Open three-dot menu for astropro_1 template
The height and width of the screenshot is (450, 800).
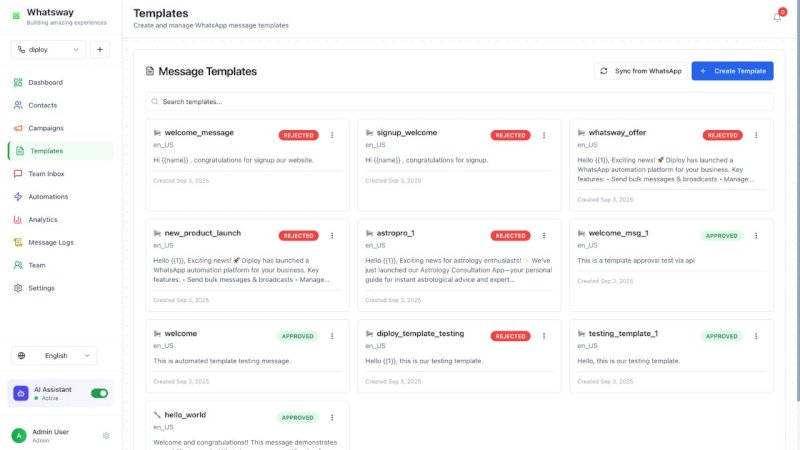coord(544,236)
